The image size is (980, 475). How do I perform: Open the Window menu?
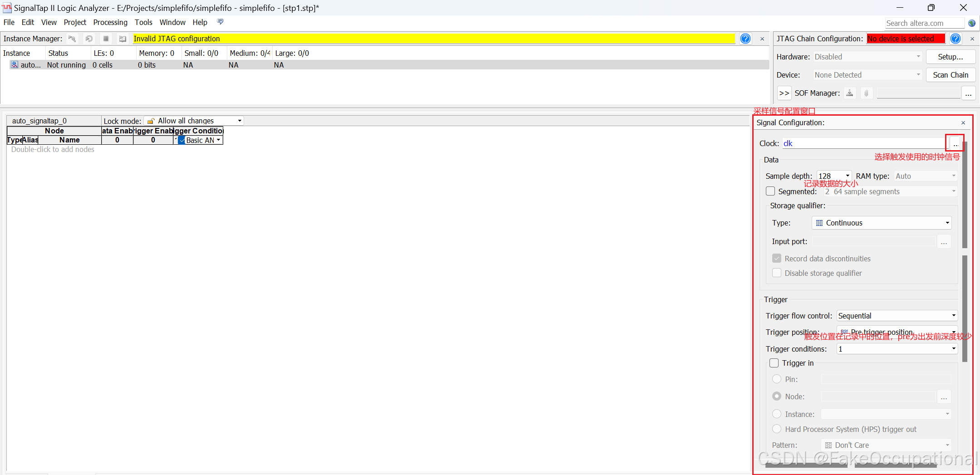(x=172, y=22)
